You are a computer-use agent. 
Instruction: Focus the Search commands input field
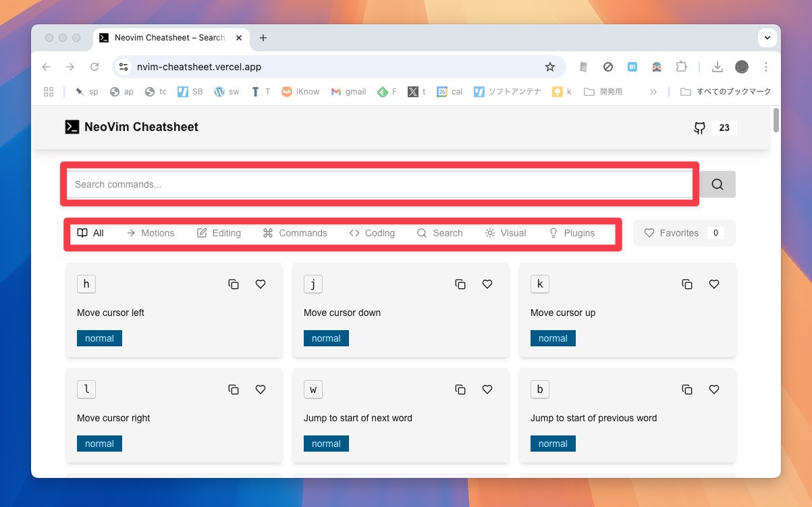coord(379,184)
